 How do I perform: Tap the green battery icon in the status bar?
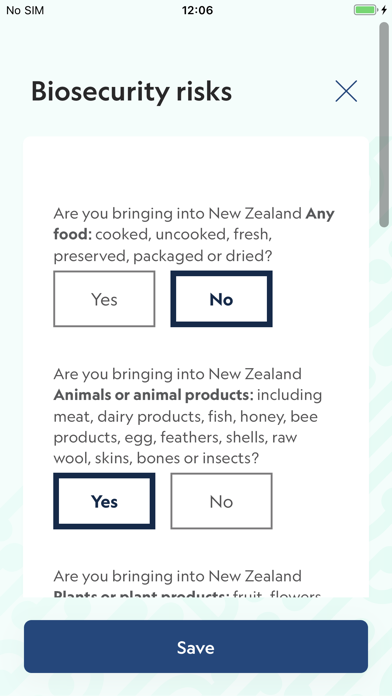[x=366, y=10]
